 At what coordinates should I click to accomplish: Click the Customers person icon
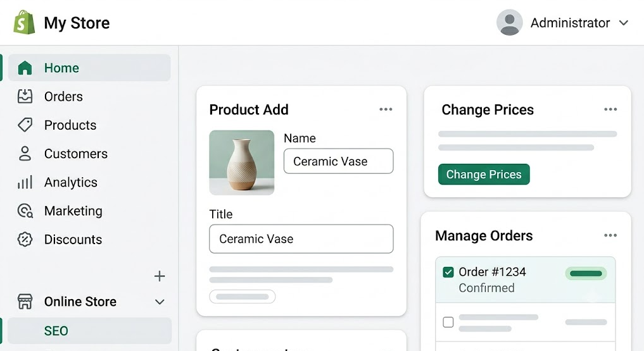(25, 153)
